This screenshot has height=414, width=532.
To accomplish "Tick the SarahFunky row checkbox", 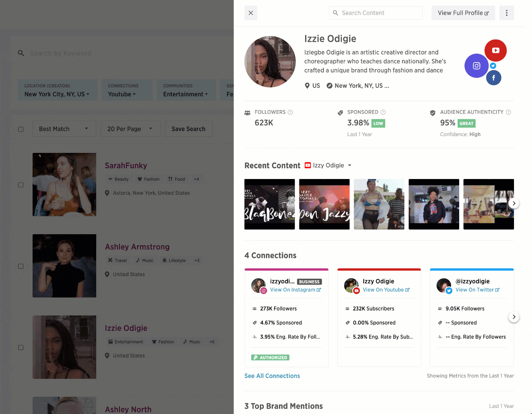I will point(21,185).
